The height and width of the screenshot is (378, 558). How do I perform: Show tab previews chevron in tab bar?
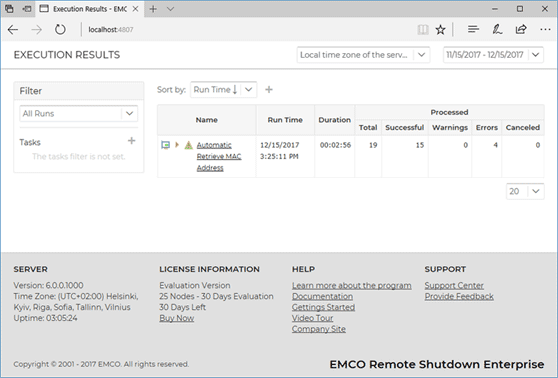coord(170,9)
